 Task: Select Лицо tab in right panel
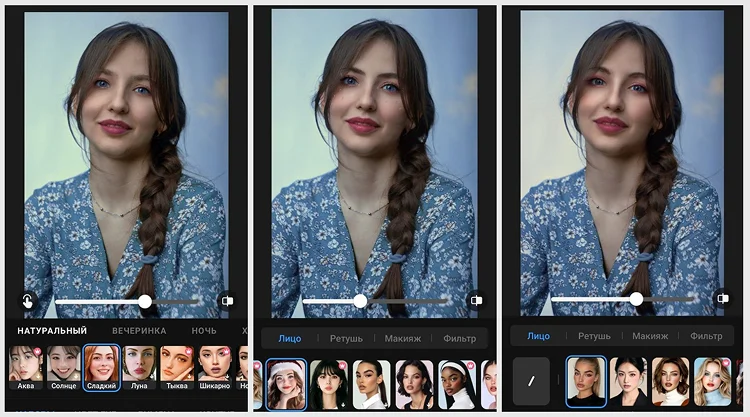click(538, 336)
